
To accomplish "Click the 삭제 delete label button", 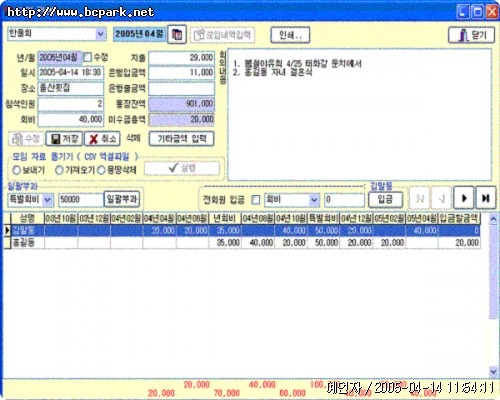I will point(133,138).
